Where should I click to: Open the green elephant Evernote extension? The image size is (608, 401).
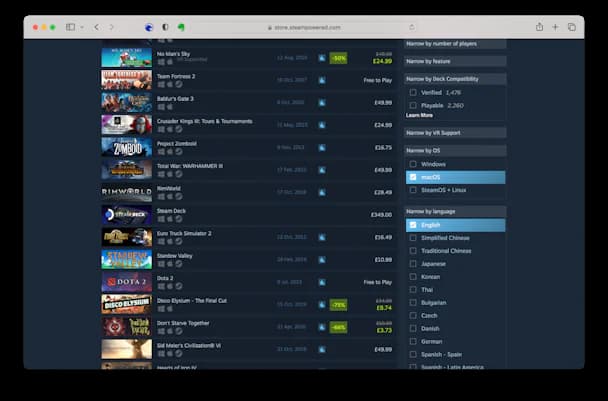point(181,27)
